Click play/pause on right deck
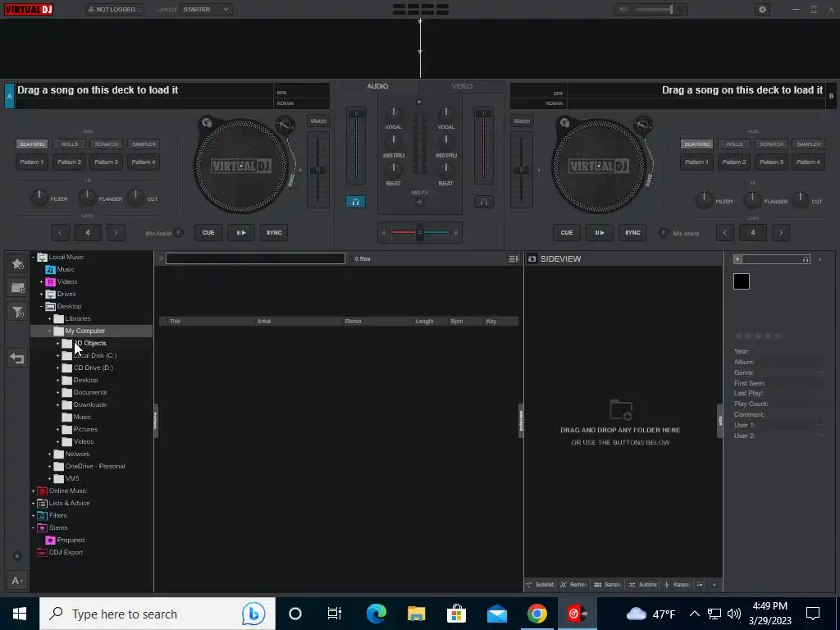This screenshot has height=630, width=840. (599, 232)
